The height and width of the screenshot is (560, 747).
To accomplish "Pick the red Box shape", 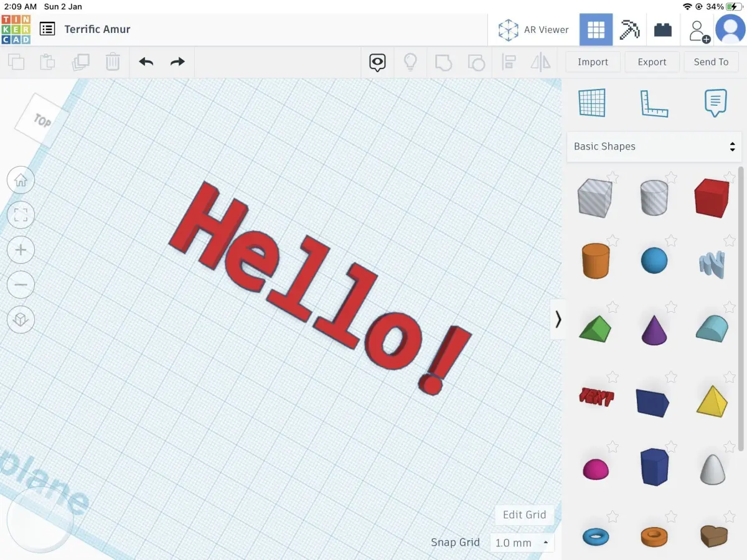I will (712, 198).
